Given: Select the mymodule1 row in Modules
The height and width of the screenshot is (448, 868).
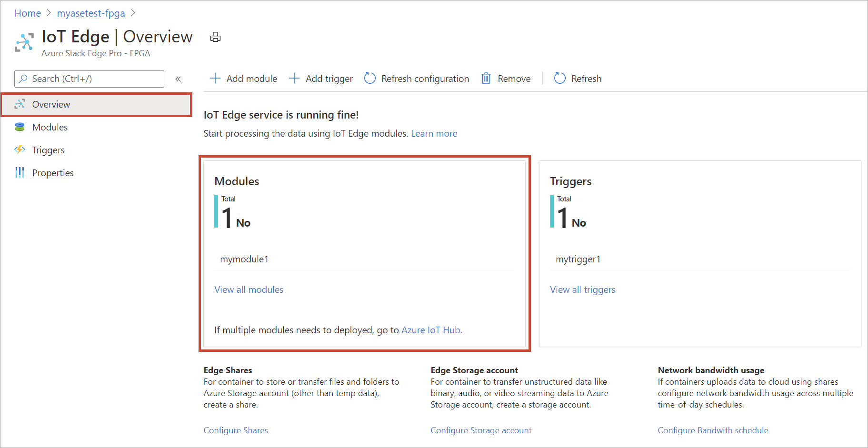Looking at the screenshot, I should point(364,259).
